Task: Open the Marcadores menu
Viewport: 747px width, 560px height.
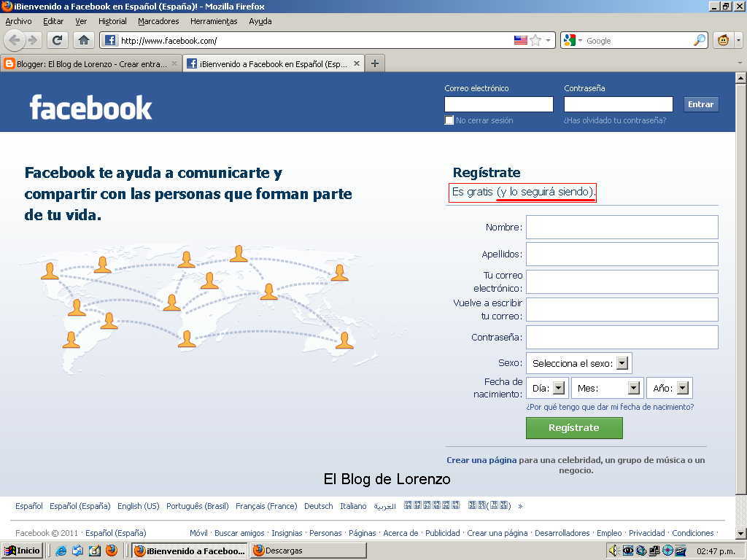Action: [158, 21]
